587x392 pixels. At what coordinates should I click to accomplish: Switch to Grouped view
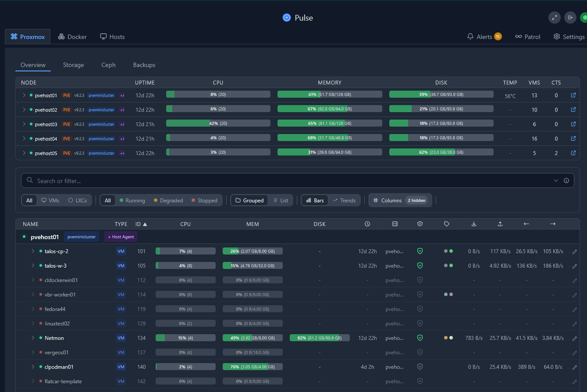(249, 200)
